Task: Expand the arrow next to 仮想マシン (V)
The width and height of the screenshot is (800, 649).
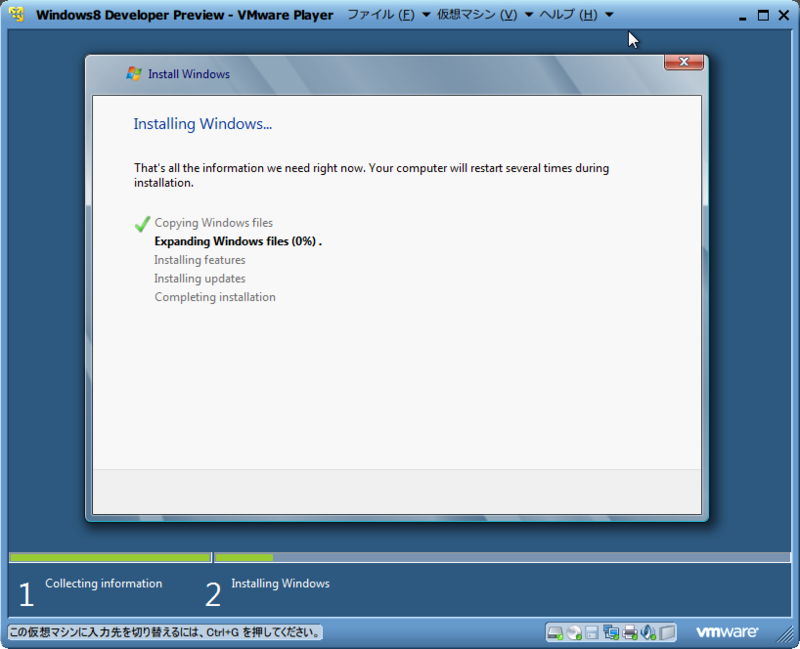Action: (529, 15)
